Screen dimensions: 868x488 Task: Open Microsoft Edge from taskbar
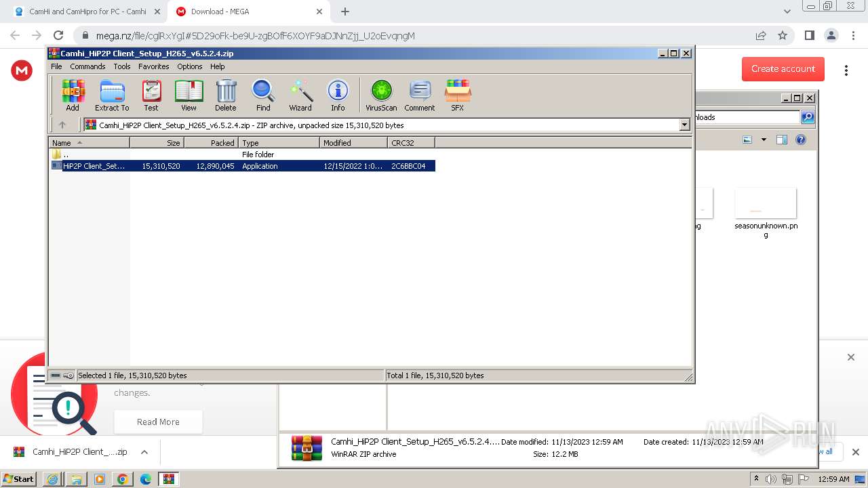pyautogui.click(x=145, y=479)
